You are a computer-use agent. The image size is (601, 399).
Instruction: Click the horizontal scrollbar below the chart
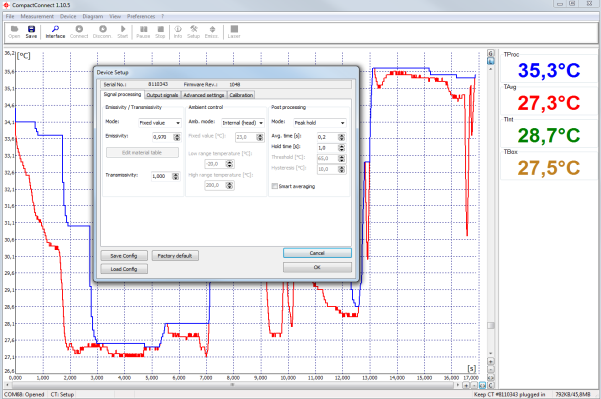coord(232,385)
